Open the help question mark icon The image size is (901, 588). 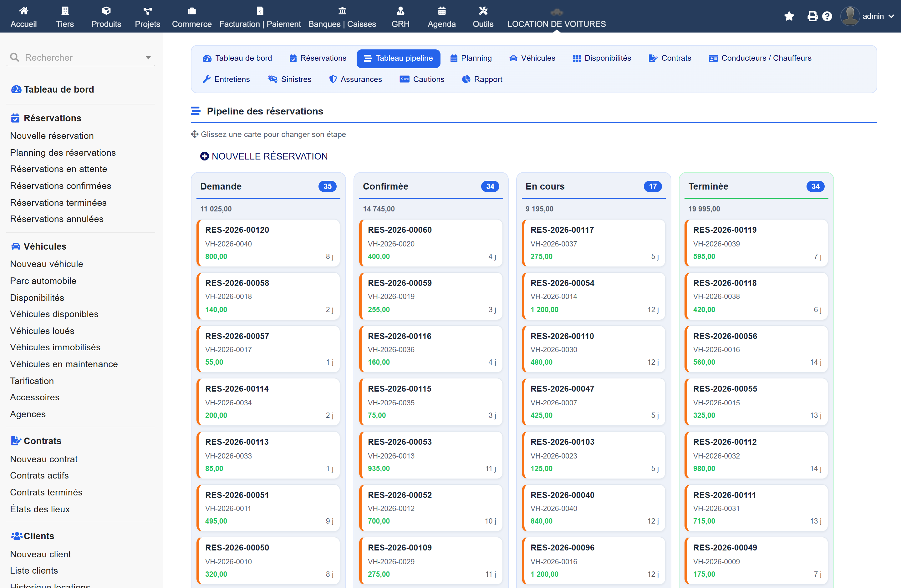[827, 16]
